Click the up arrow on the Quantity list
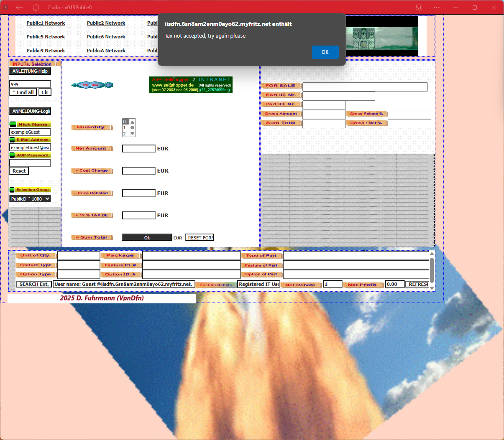The image size is (504, 440). coord(133,121)
